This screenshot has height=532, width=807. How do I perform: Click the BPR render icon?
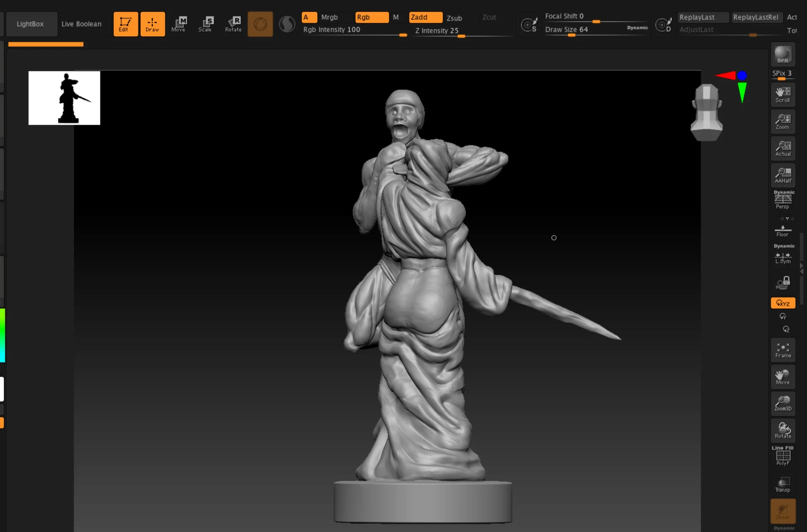coord(782,54)
